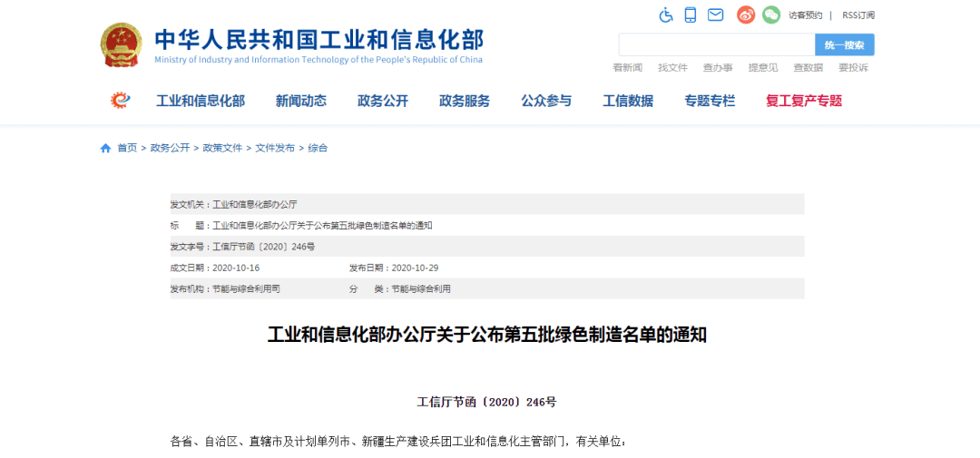Click 综合 in the breadcrumb
This screenshot has height=458, width=980.
pyautogui.click(x=318, y=148)
